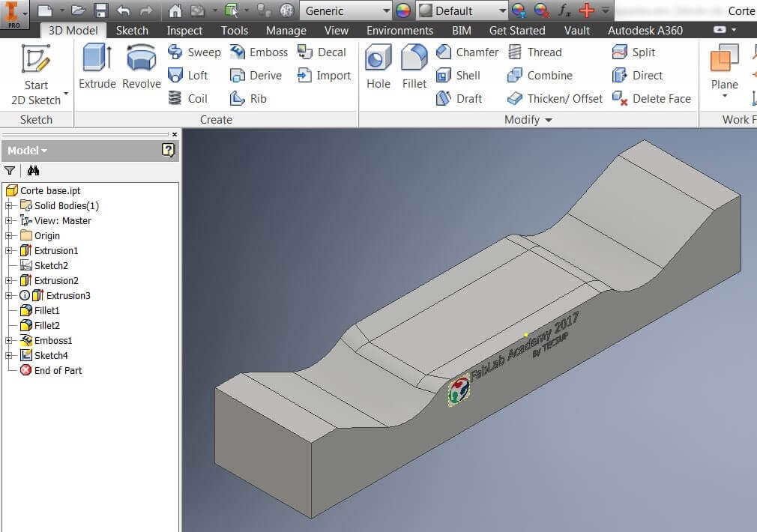Screen dimensions: 757x532
Task: Expand the Start 2D Sketch dropdown arrow
Action: [x=66, y=94]
